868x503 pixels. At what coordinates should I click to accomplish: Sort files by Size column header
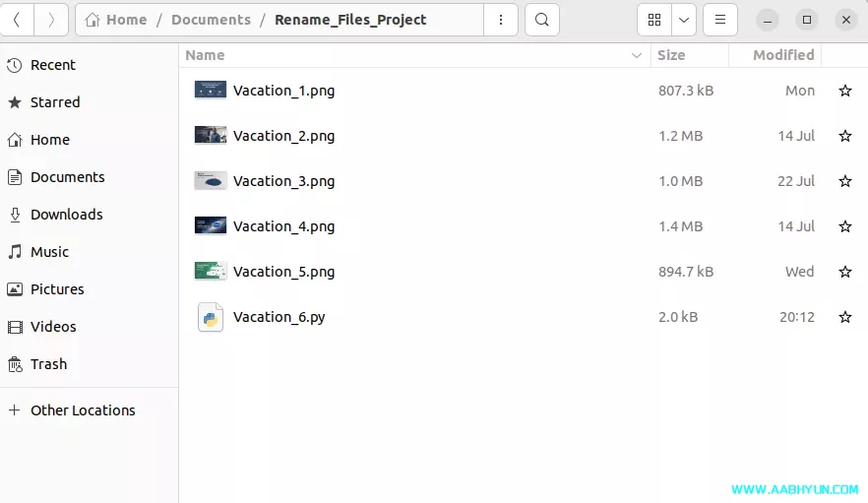pos(671,55)
